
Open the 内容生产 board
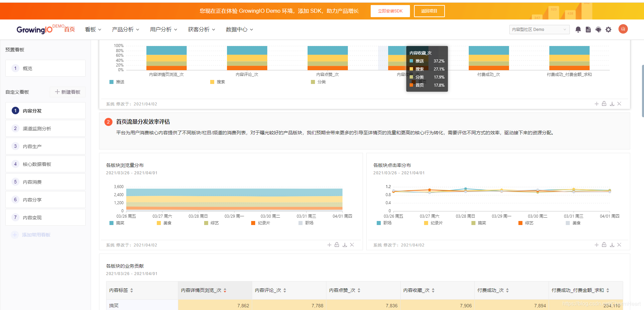click(45, 146)
